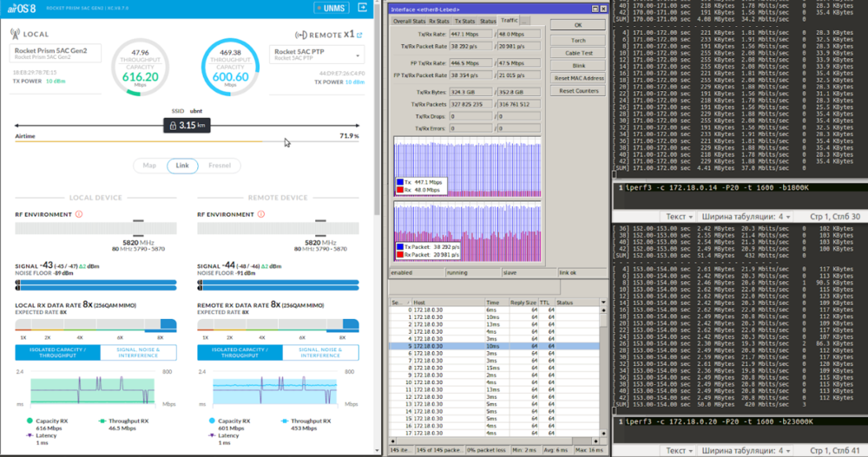868x457 pixels.
Task: Click remote RF Environment info icon
Action: pyautogui.click(x=261, y=214)
